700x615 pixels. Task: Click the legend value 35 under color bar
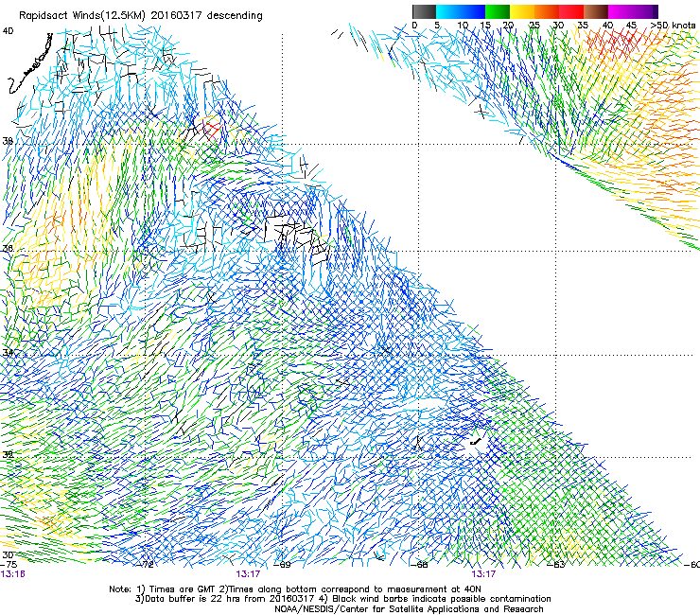tap(583, 26)
